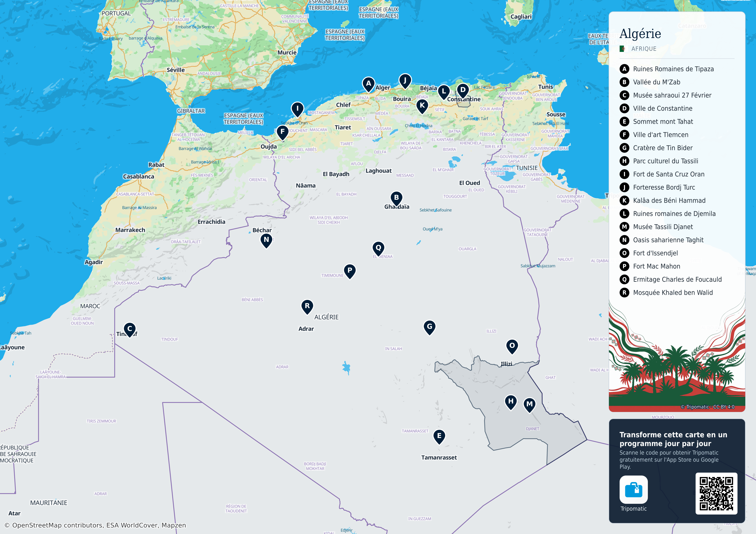This screenshot has width=756, height=534.
Task: Click map pin G crater marker
Action: tap(430, 327)
